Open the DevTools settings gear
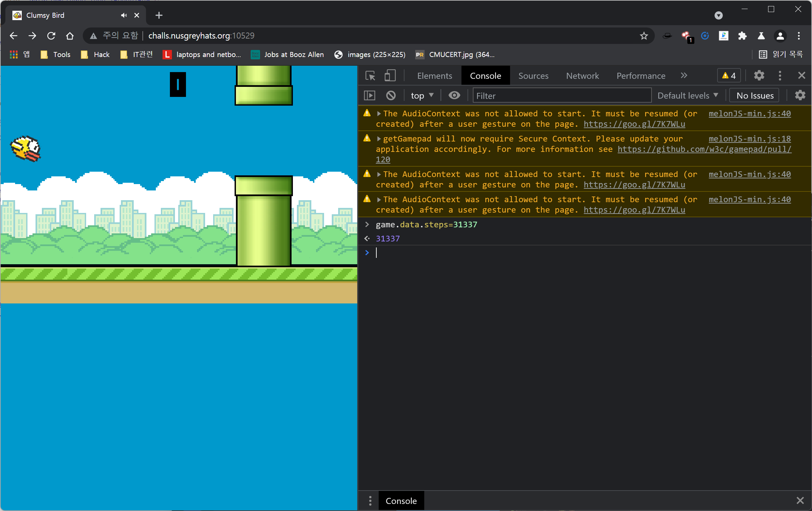Image resolution: width=812 pixels, height=511 pixels. coord(759,75)
